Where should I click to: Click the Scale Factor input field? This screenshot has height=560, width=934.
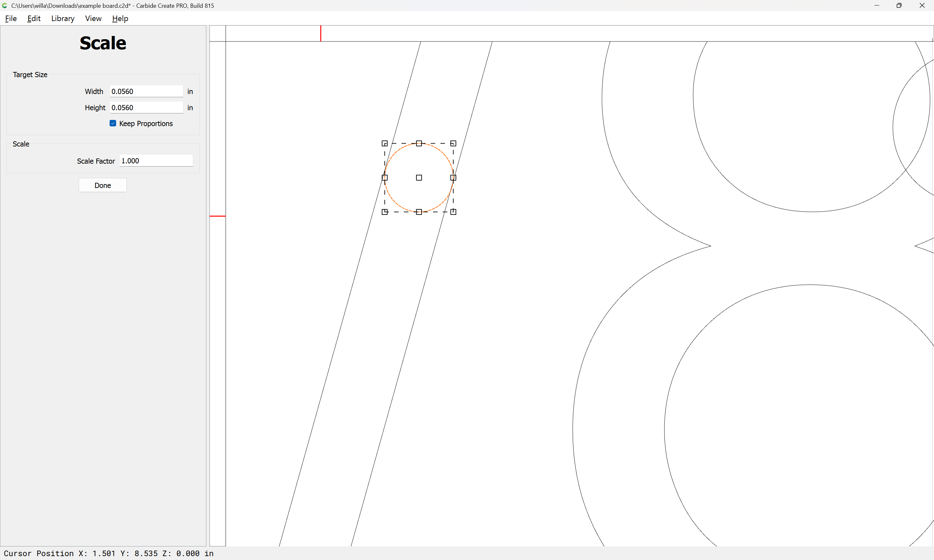tap(156, 161)
